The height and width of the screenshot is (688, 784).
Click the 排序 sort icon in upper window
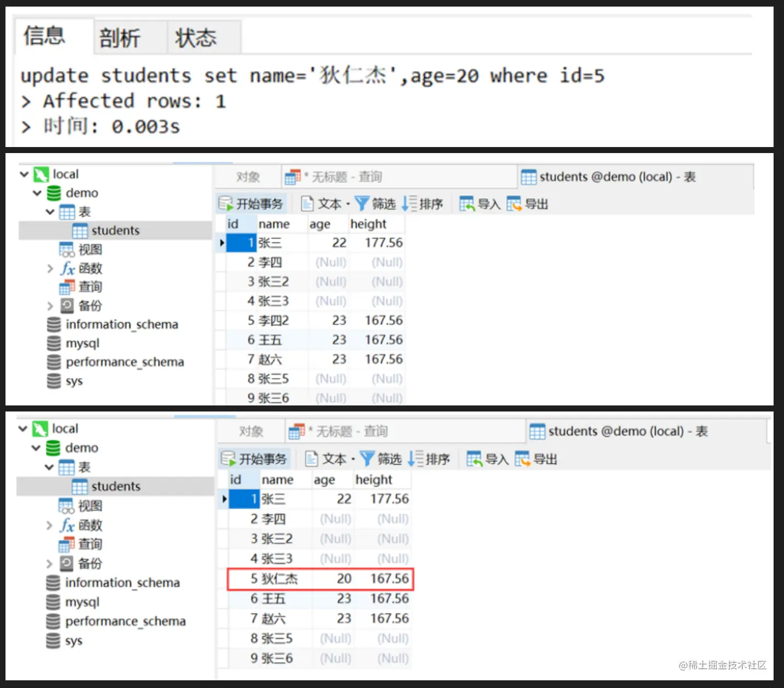(x=409, y=204)
